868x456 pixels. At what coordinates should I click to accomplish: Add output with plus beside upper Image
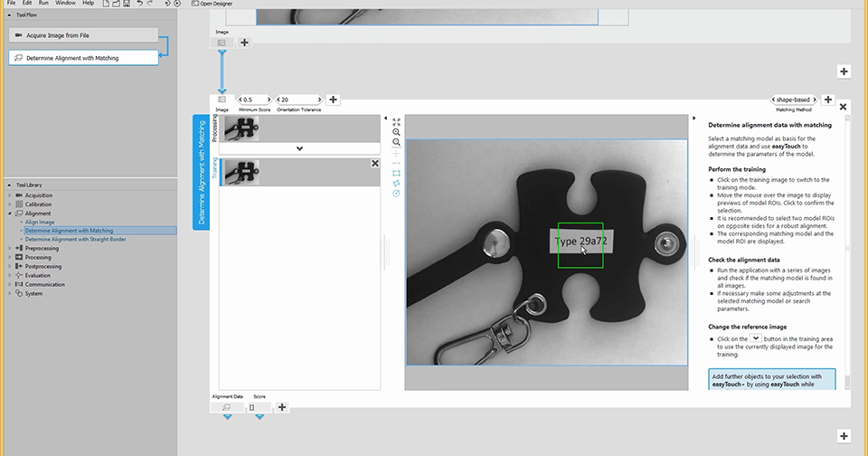click(244, 43)
